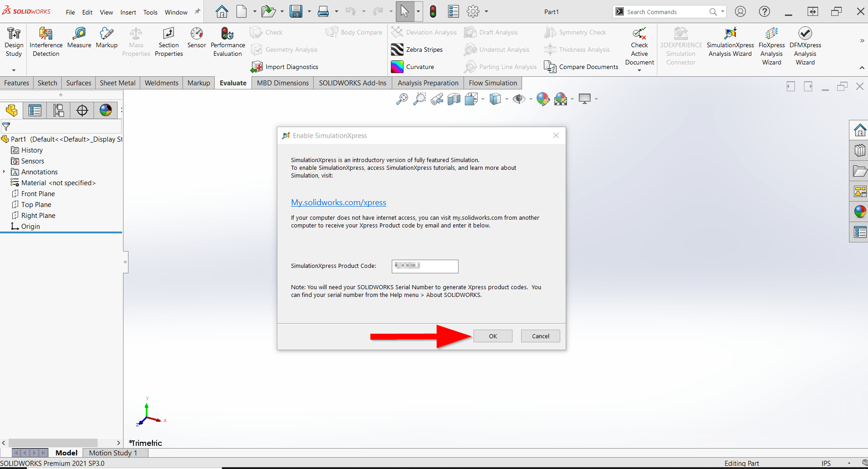Open Compare Documents

pyautogui.click(x=581, y=67)
